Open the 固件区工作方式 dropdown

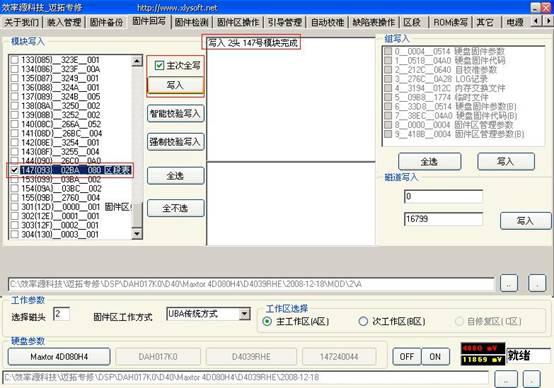click(x=244, y=314)
